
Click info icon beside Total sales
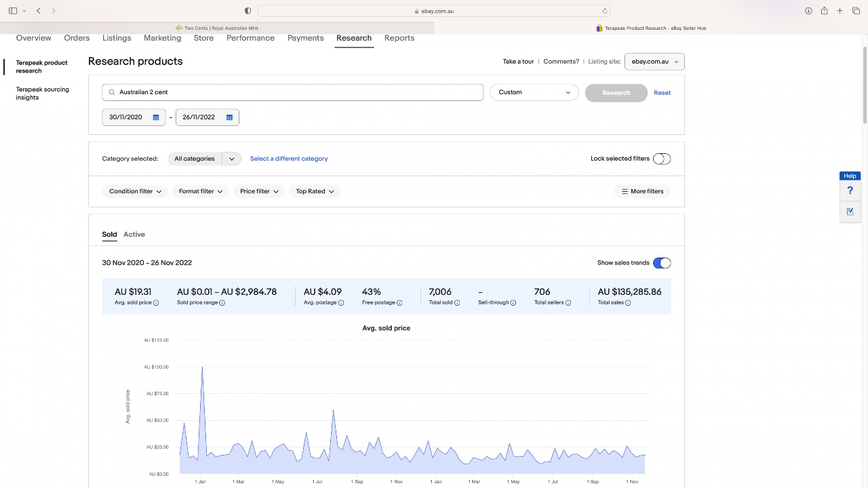coord(628,303)
